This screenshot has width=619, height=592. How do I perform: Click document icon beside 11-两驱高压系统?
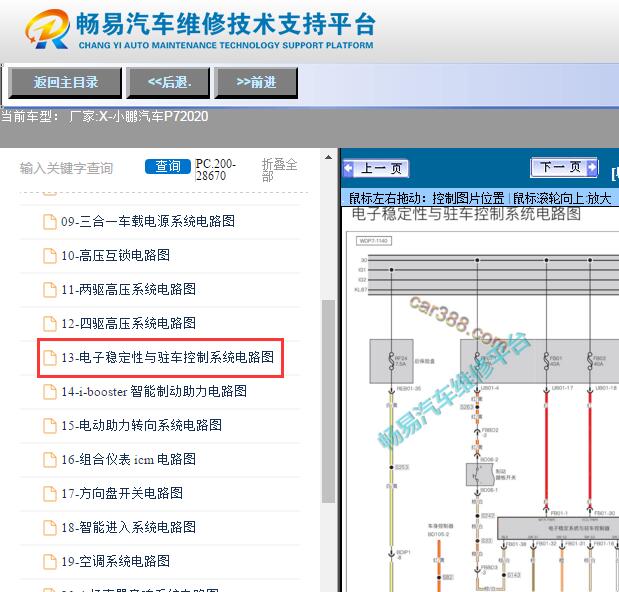(50, 289)
